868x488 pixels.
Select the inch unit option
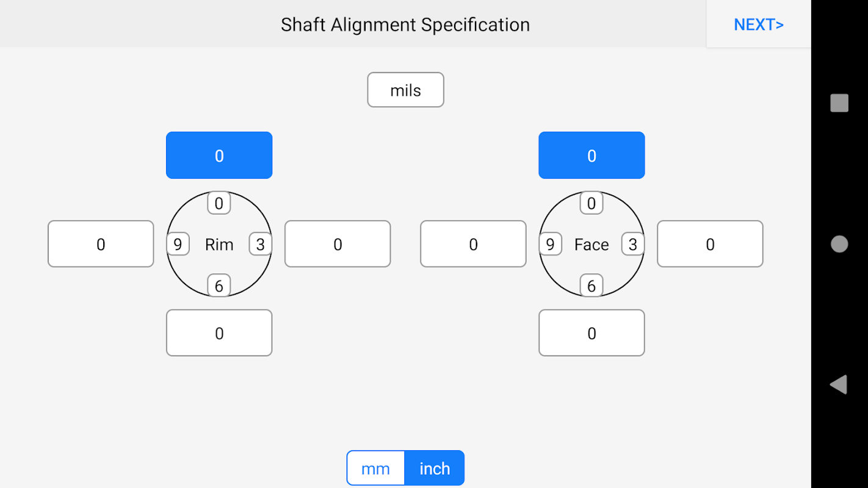pyautogui.click(x=435, y=468)
